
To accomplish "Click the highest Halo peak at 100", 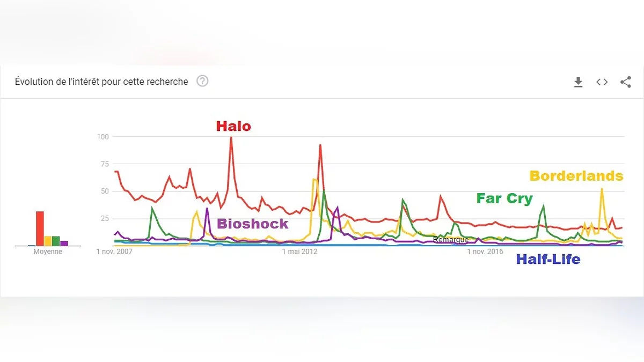I will (231, 138).
